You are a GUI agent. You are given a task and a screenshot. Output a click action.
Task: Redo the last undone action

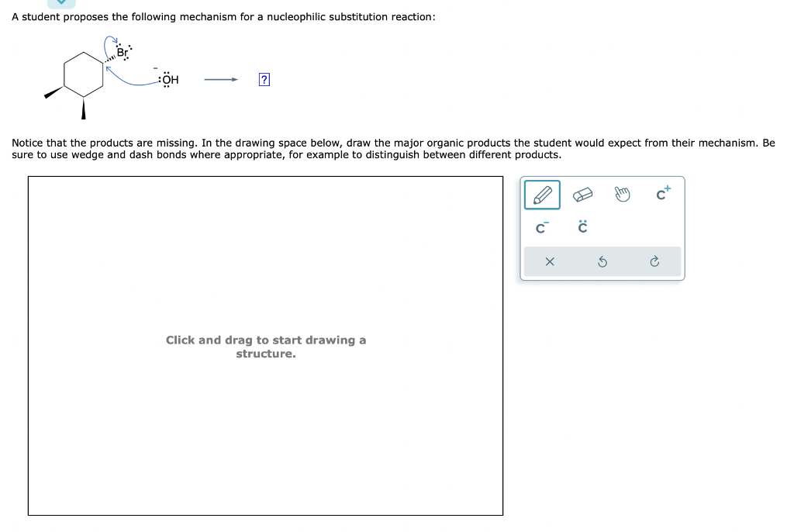[654, 261]
